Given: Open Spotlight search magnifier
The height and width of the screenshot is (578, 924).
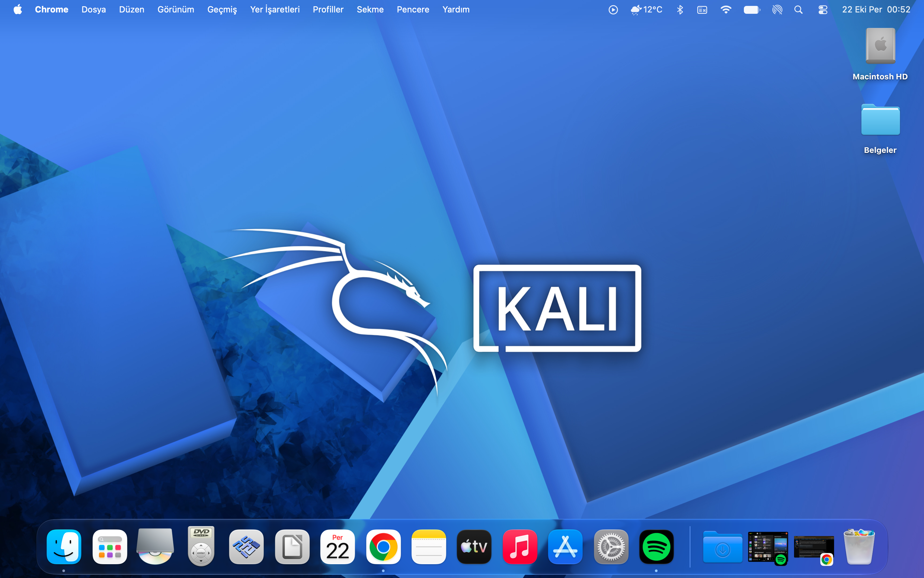Looking at the screenshot, I should click(x=798, y=10).
